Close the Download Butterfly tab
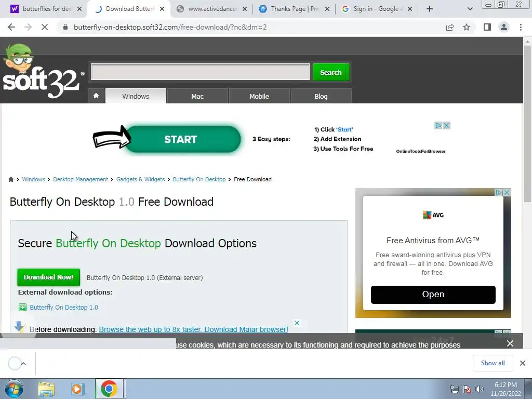Screen dimensions: 532x399 pos(162,9)
